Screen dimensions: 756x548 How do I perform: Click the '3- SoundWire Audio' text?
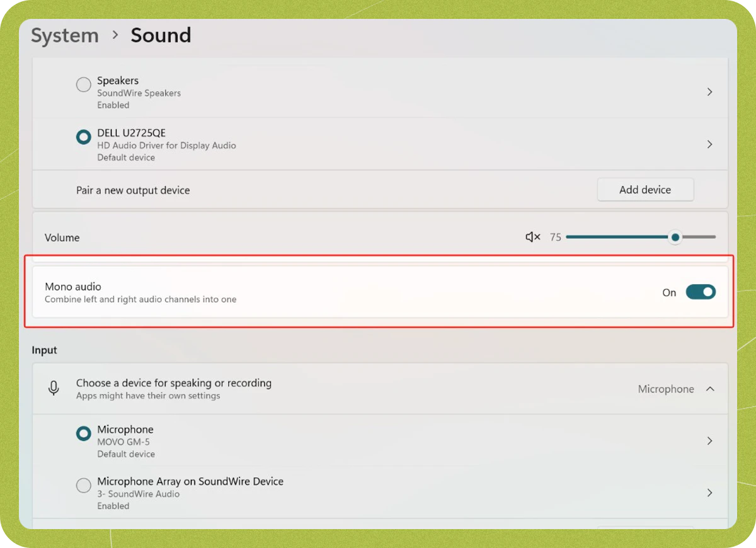138,494
